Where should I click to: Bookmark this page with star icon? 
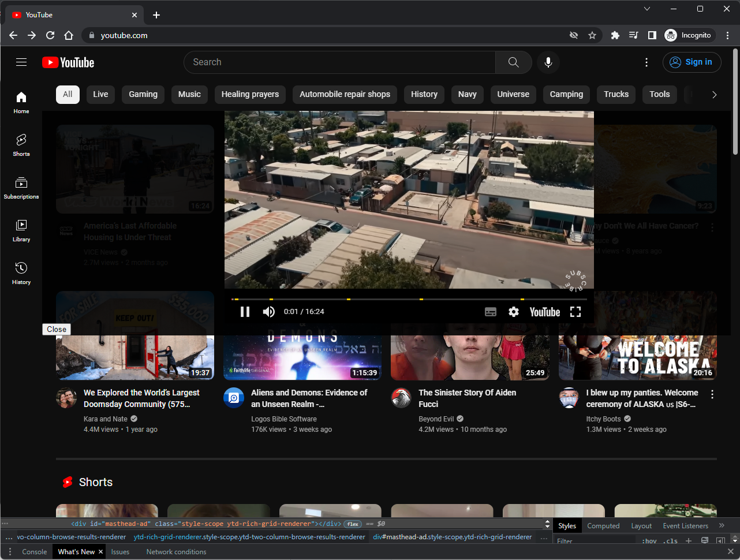pos(592,35)
